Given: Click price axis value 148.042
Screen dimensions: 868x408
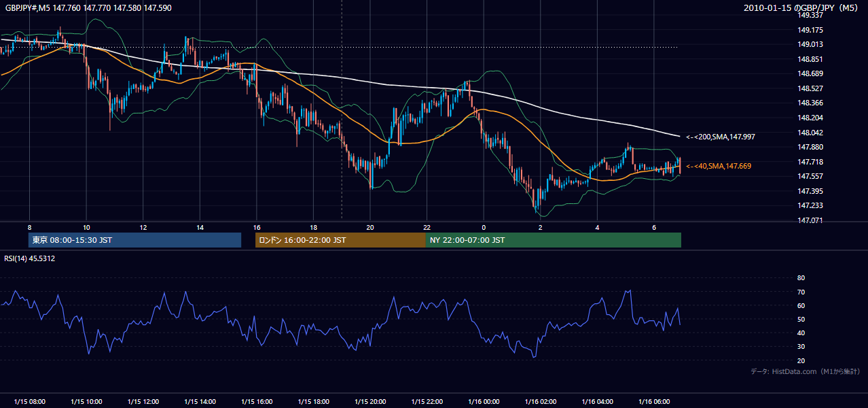Looking at the screenshot, I should [810, 133].
